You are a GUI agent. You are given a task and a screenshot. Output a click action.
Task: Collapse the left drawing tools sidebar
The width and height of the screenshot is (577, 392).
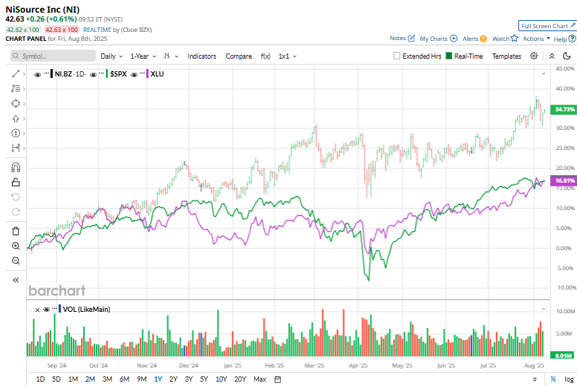click(16, 280)
